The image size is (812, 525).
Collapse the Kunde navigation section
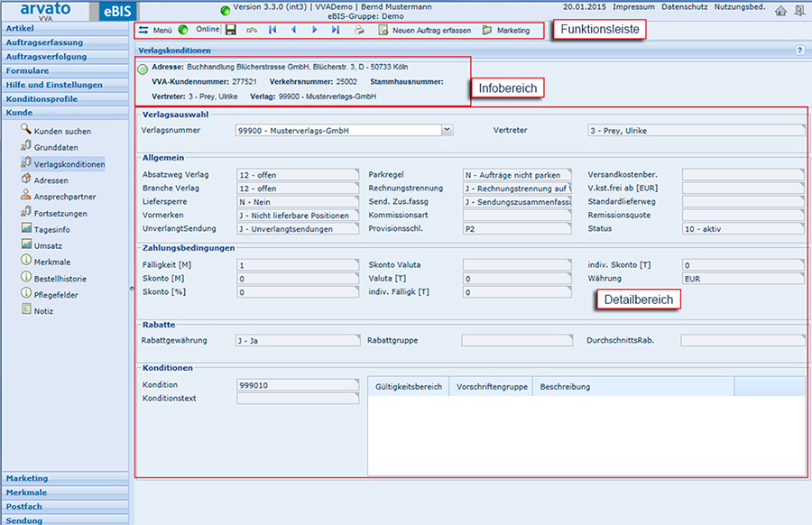[x=65, y=113]
